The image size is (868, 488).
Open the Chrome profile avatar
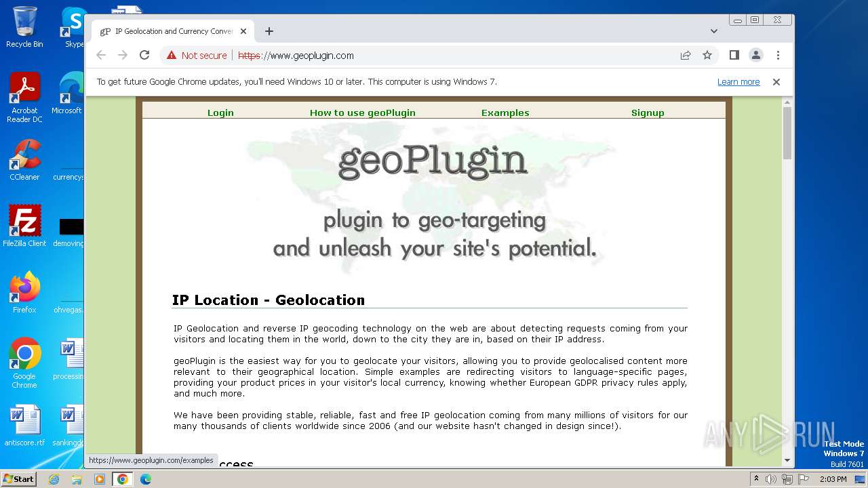click(756, 56)
